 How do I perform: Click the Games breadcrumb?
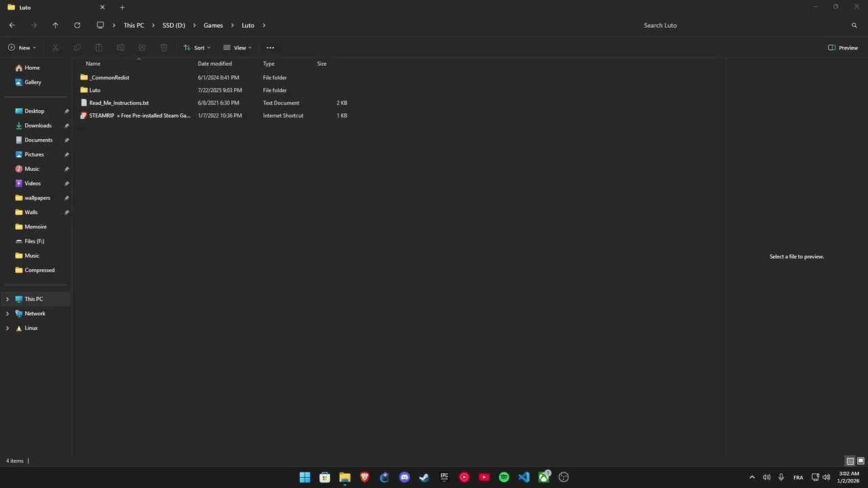(213, 25)
